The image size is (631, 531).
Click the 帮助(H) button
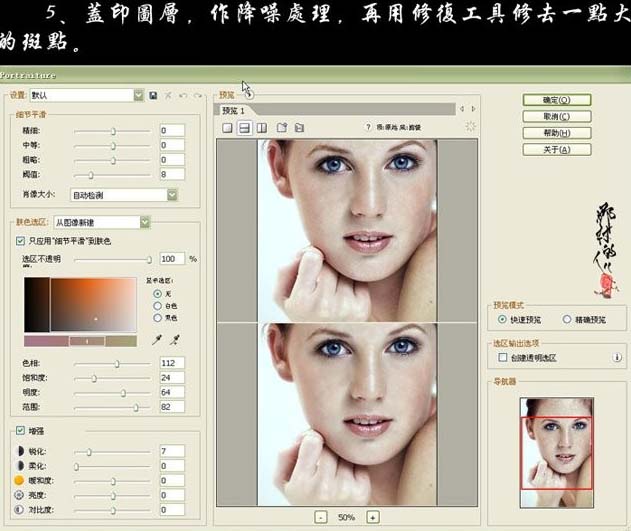[557, 133]
